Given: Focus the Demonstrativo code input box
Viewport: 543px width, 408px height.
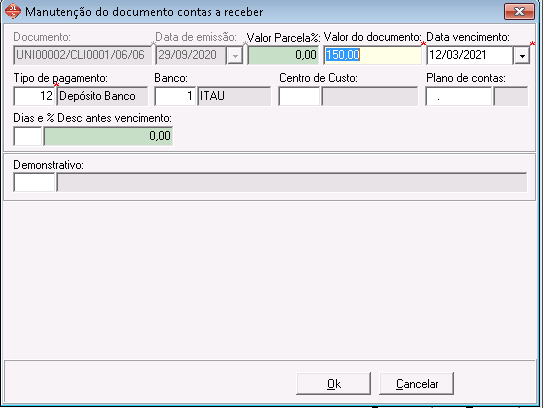Looking at the screenshot, I should [34, 182].
